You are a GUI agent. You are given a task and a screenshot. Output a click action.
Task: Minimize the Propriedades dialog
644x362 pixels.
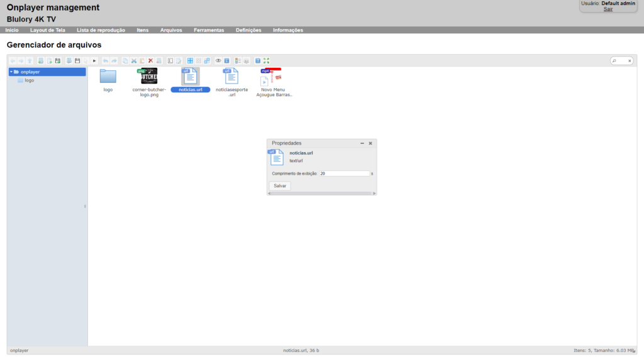362,143
